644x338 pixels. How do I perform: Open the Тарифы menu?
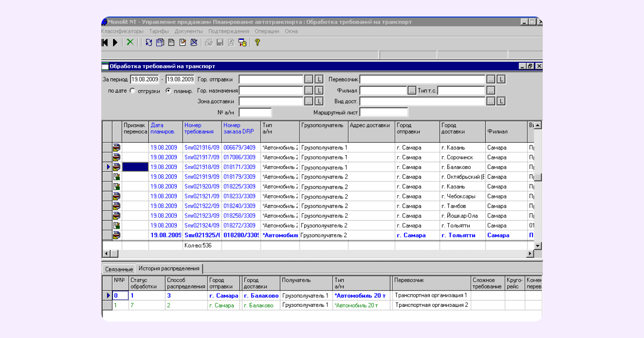click(x=159, y=31)
